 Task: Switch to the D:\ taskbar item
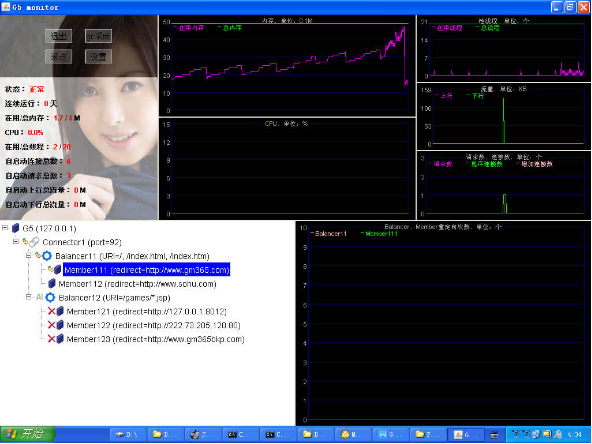point(128,435)
